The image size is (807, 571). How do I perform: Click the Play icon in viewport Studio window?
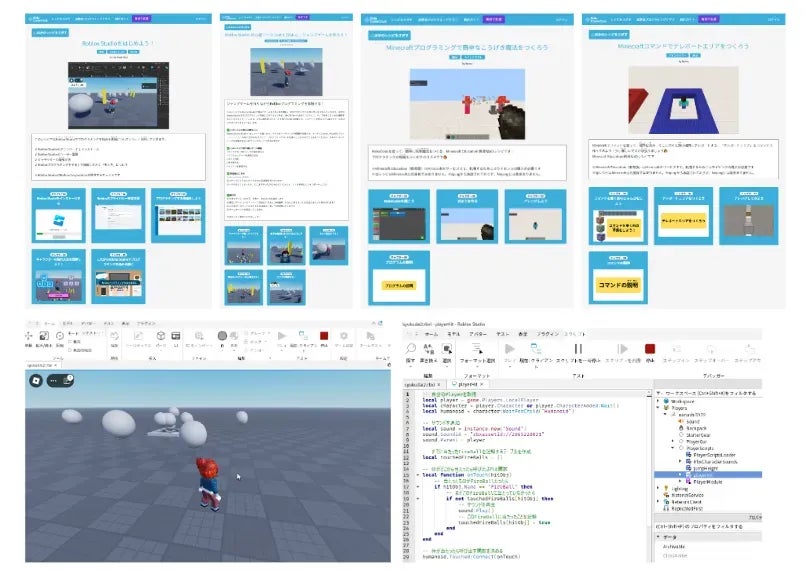point(282,336)
